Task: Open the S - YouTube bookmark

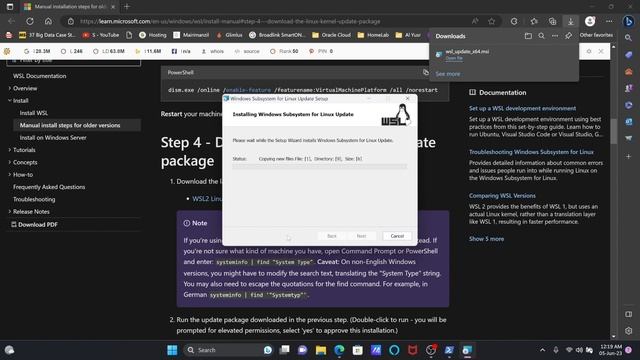Action: tap(101, 35)
